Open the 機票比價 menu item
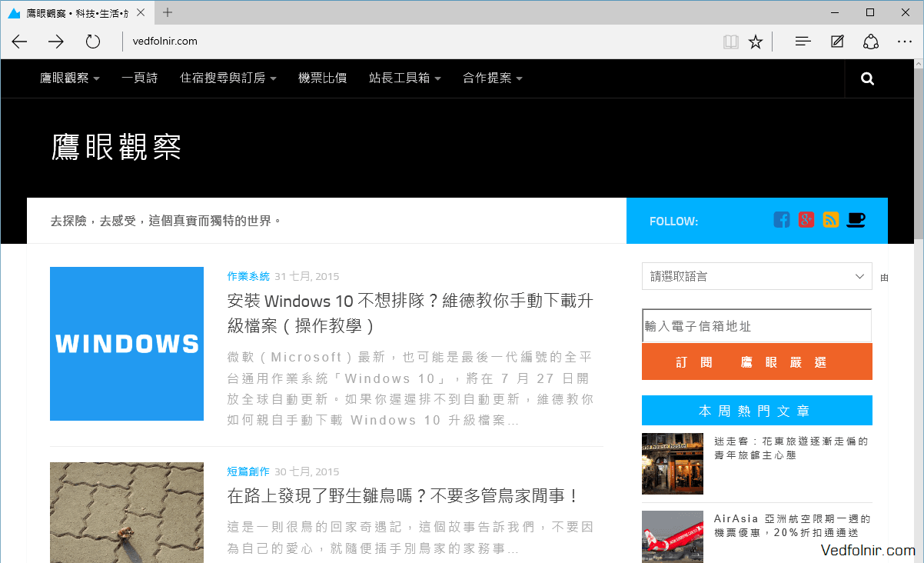924x563 pixels. click(x=322, y=78)
